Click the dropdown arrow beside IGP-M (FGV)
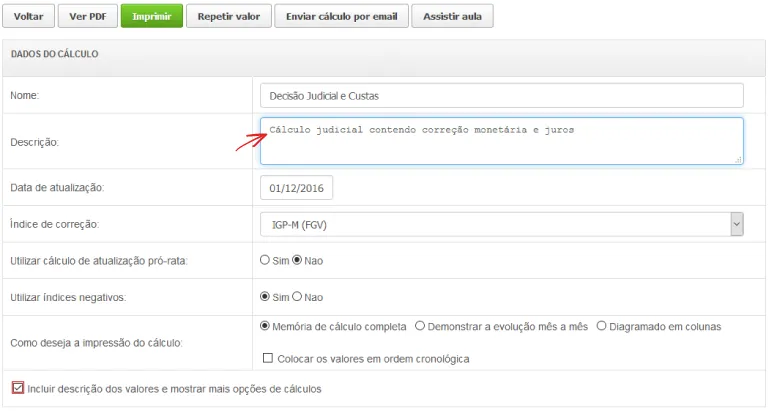This screenshot has height=411, width=771. point(736,225)
